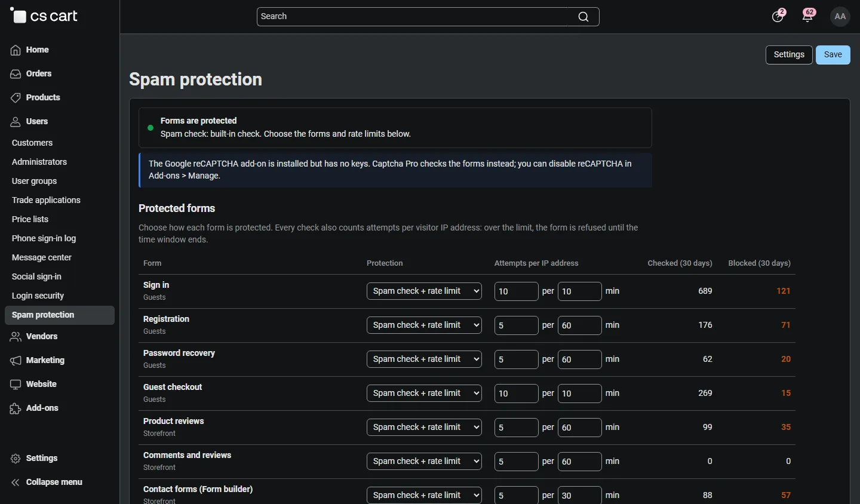Click the Website monitor icon
860x504 pixels.
click(16, 385)
